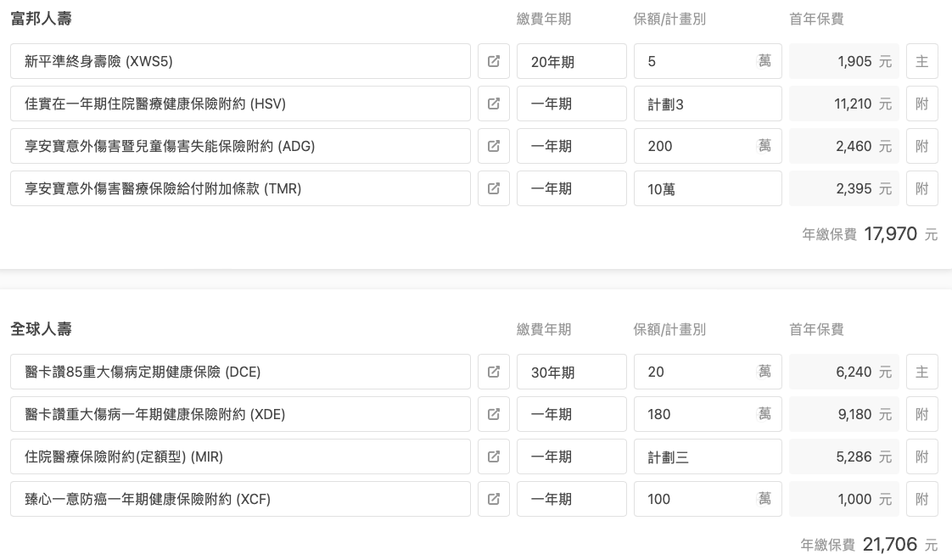
Task: Open the 10萬 coverage dropdown for TMR
Action: (x=708, y=189)
